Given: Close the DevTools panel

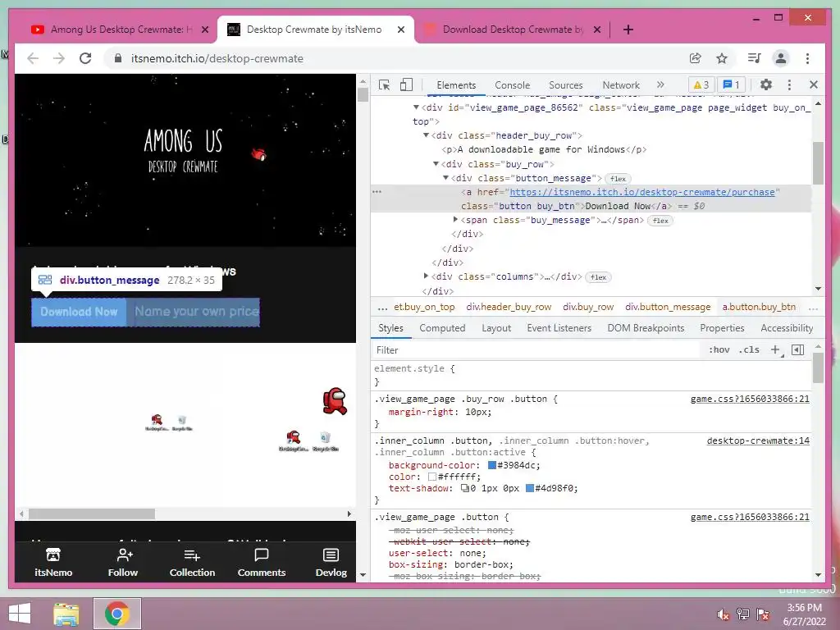Looking at the screenshot, I should point(813,84).
